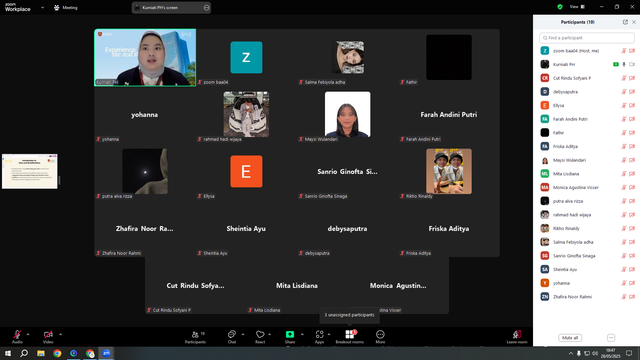
Task: Open Kurniati PH's screen options
Action: (207, 7)
